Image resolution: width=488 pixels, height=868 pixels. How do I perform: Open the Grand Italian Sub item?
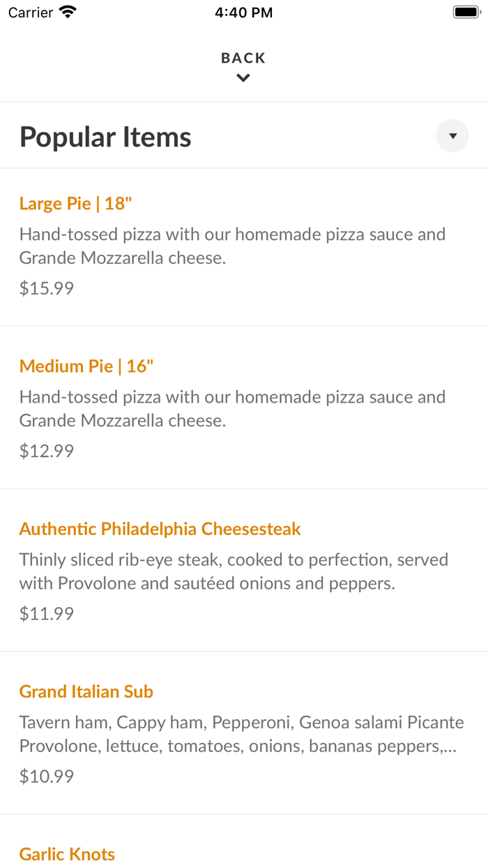coord(86,691)
